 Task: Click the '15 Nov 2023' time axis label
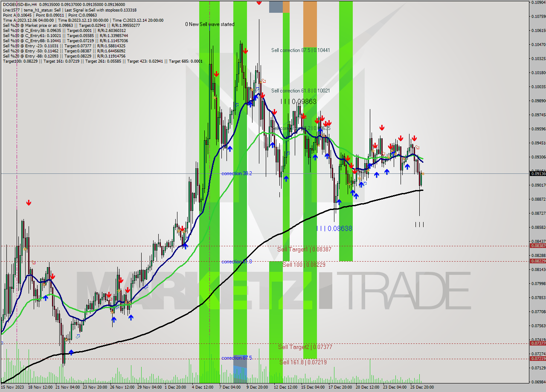click(x=13, y=387)
